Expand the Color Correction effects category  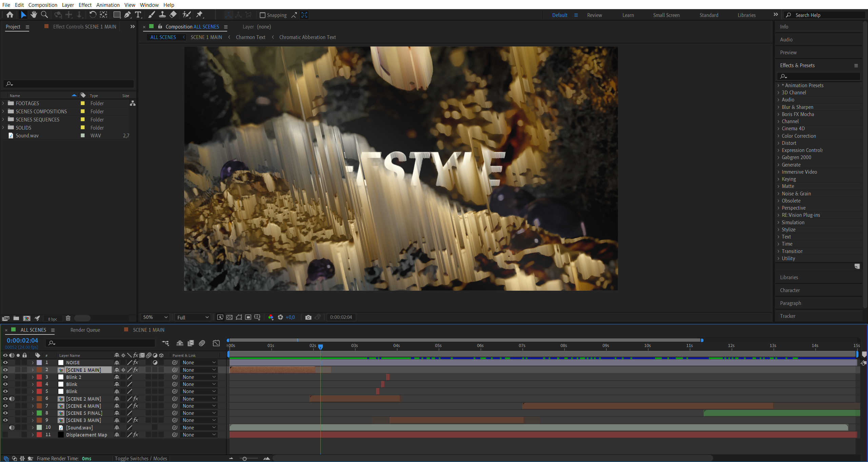[778, 136]
